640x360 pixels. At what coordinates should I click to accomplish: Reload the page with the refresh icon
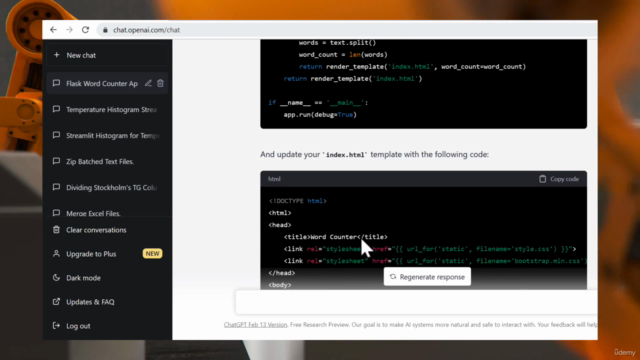pyautogui.click(x=85, y=30)
